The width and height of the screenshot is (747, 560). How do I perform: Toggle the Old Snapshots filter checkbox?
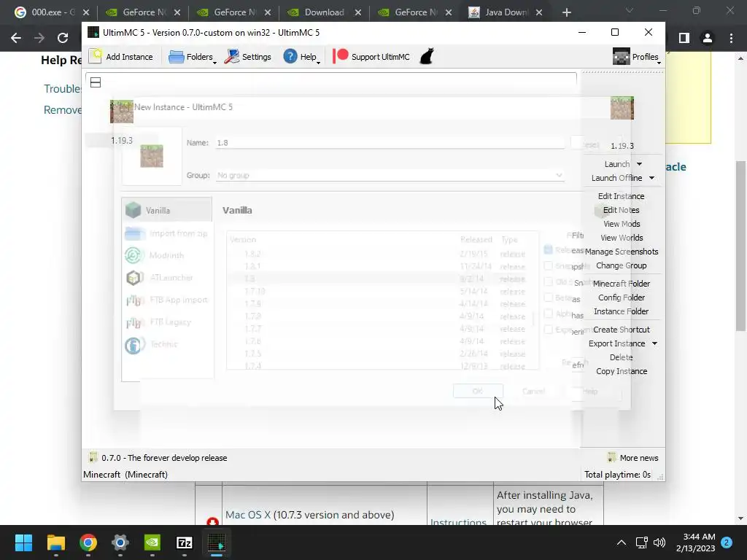click(548, 282)
